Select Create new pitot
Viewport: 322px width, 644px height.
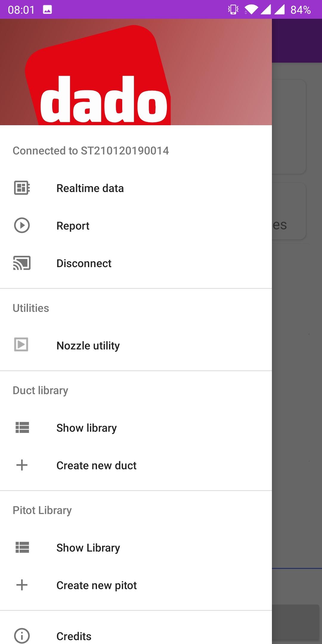tap(97, 586)
